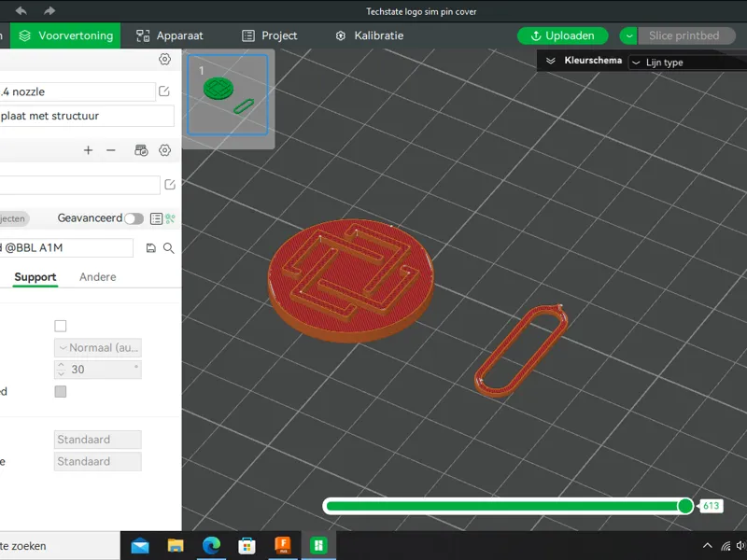
Task: Toggle the Geavanceerd switch
Action: 134,218
